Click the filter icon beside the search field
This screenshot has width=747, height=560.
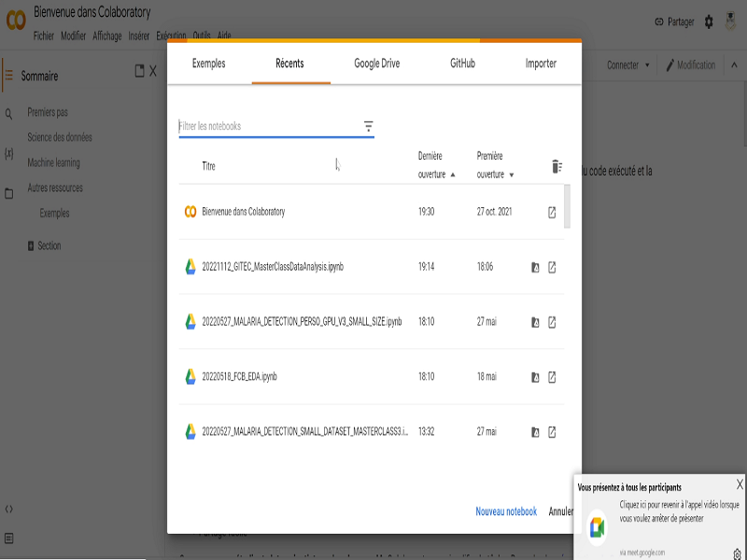click(x=368, y=126)
